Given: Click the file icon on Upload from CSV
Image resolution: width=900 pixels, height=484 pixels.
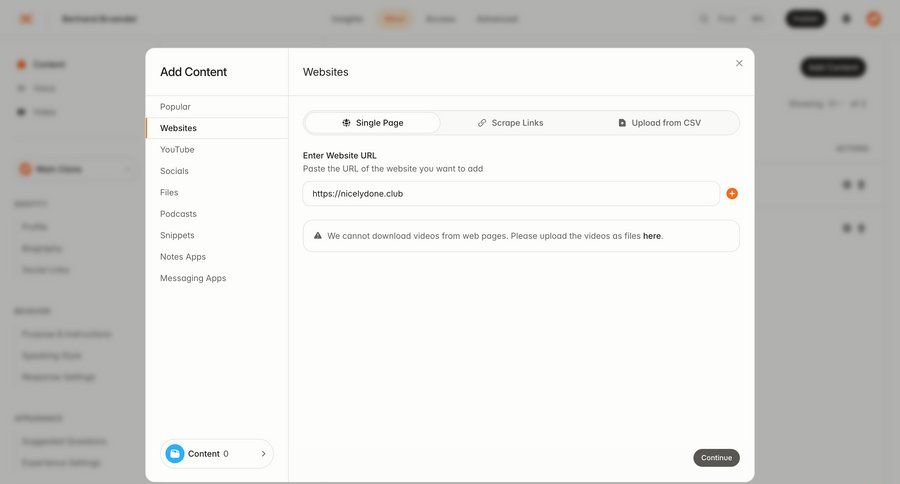Looking at the screenshot, I should click(x=622, y=123).
